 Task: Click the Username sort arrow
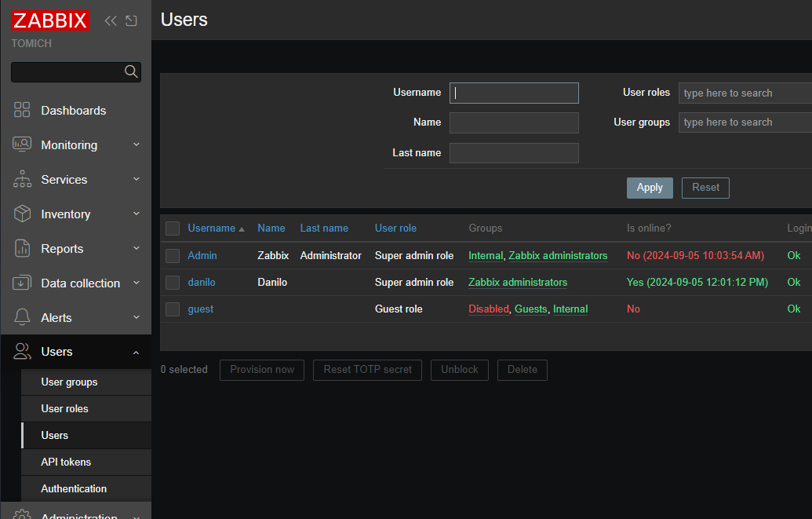coord(242,228)
